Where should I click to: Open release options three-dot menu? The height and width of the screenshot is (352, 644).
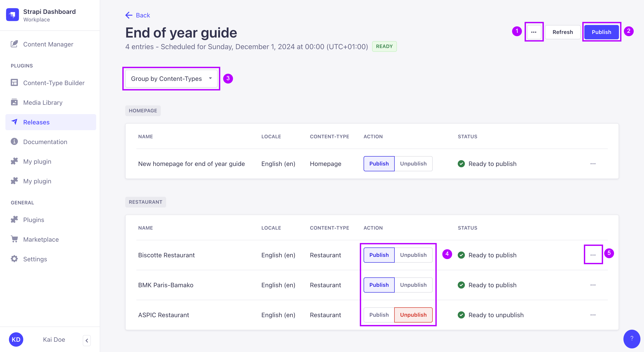tap(534, 32)
